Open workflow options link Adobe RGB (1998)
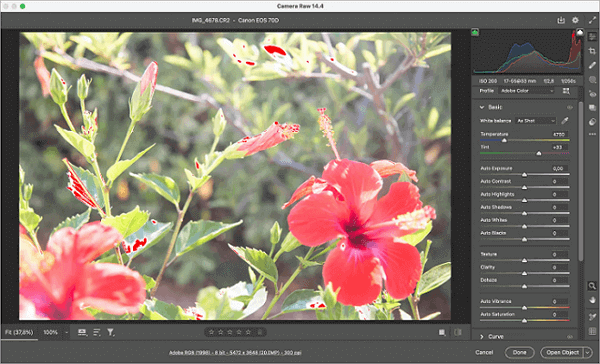Viewport: 600px width, 364px height. tap(235, 352)
